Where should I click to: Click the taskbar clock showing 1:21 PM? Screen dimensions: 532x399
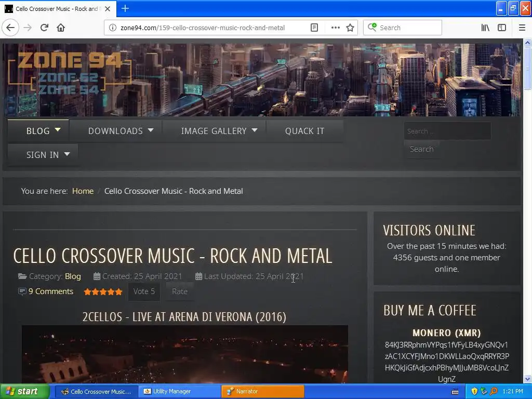coord(513,391)
